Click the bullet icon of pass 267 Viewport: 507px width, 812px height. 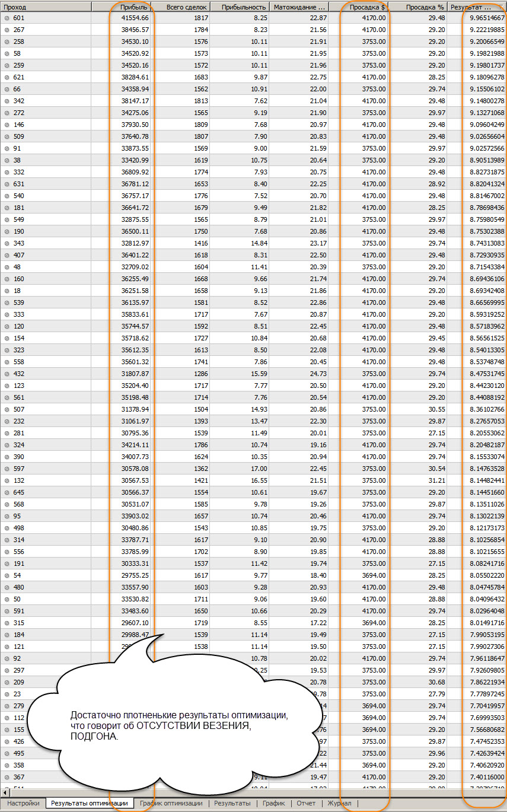(7, 30)
